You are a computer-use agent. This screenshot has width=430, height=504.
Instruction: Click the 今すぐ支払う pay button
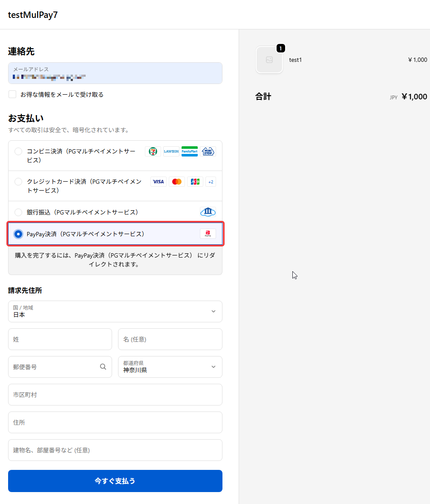[x=115, y=481]
